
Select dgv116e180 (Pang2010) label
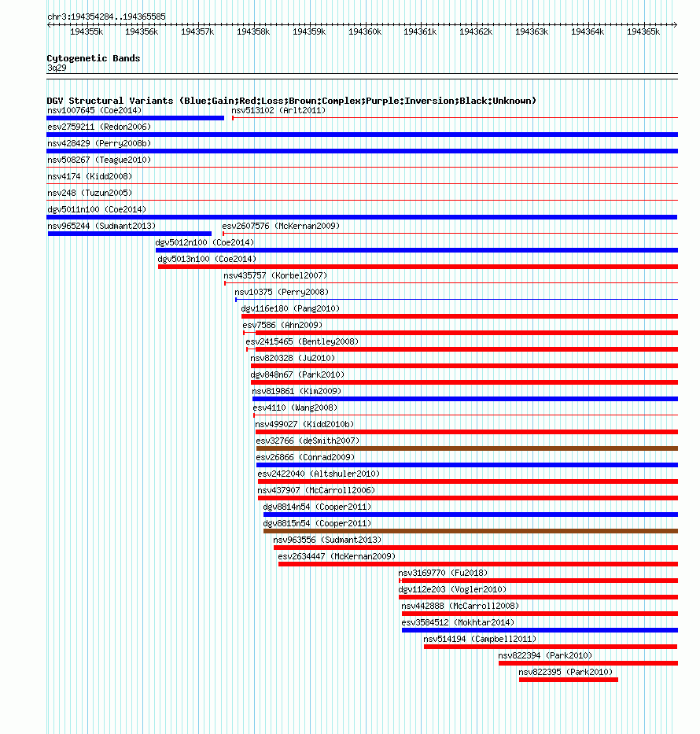pos(290,308)
